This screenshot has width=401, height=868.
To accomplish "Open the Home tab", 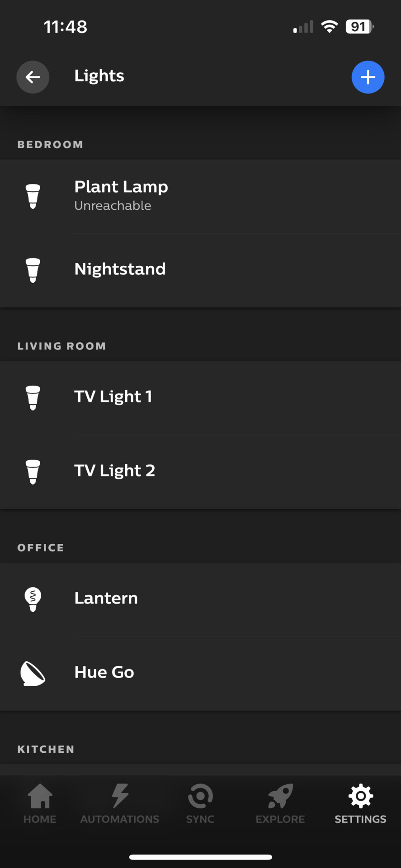I will pyautogui.click(x=40, y=804).
